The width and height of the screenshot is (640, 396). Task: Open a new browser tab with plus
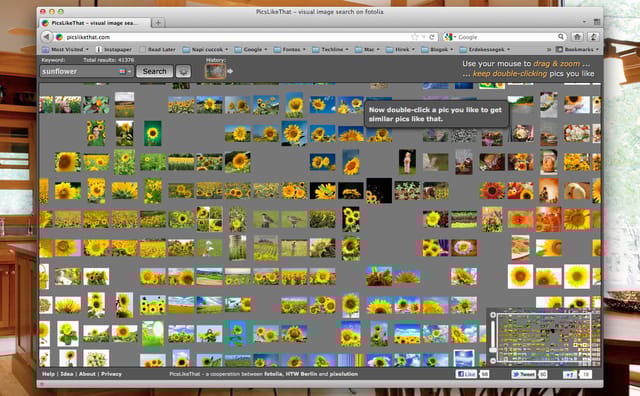click(x=158, y=22)
